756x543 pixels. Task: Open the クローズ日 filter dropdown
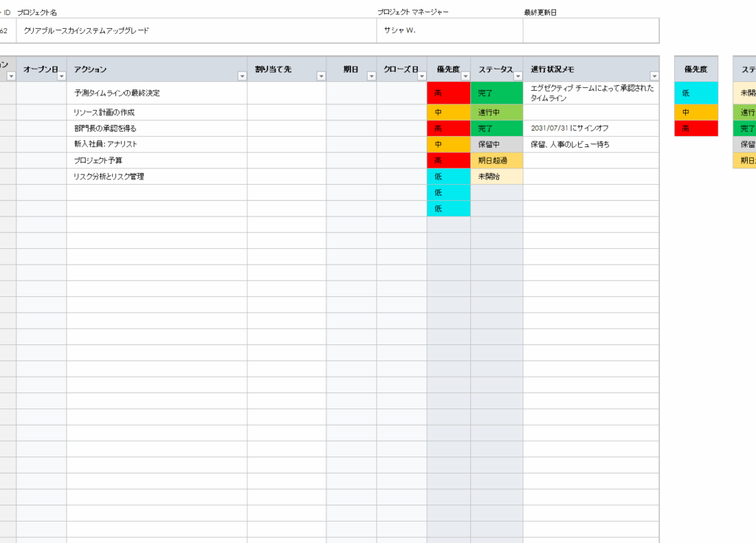click(422, 76)
